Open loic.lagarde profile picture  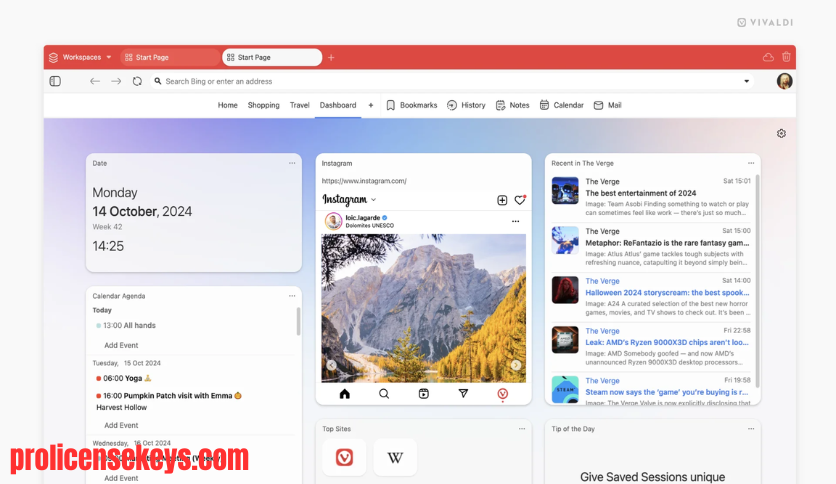[x=333, y=221]
